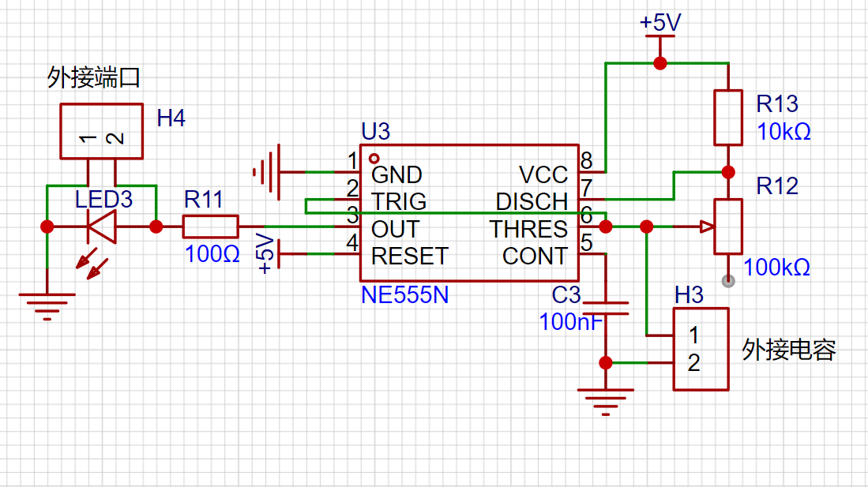The height and width of the screenshot is (487, 868).
Task: Select green wire from VCC to +5V
Action: click(606, 118)
